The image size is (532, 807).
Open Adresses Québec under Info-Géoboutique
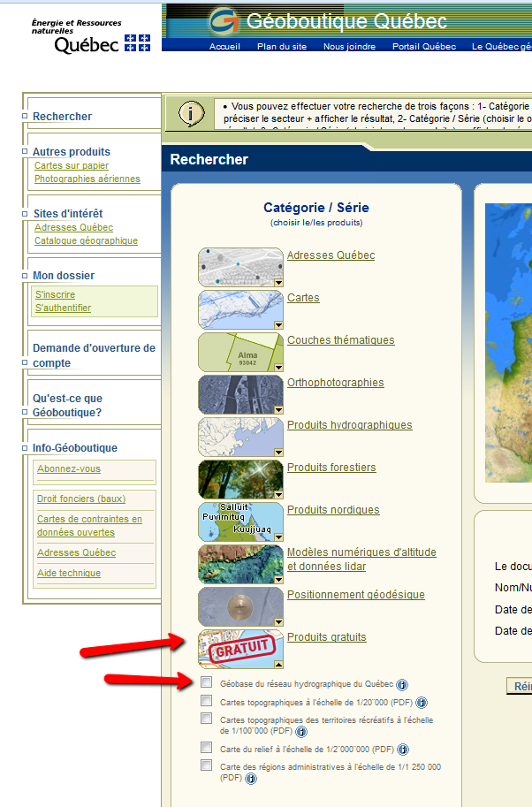tap(77, 552)
